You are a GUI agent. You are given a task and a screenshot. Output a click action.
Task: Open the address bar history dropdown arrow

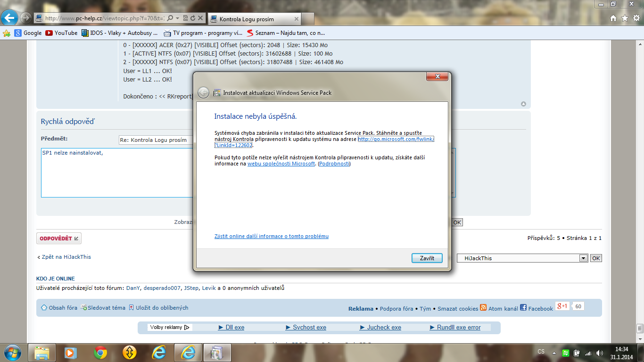[177, 18]
